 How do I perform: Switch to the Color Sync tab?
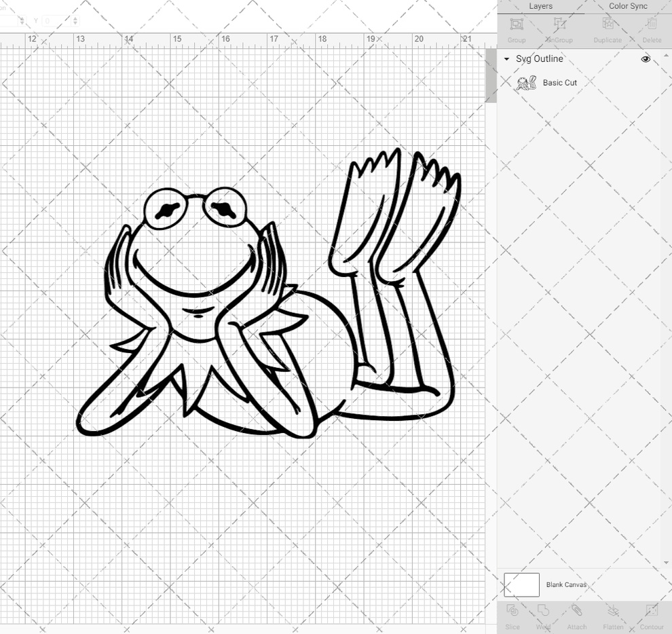(x=627, y=6)
